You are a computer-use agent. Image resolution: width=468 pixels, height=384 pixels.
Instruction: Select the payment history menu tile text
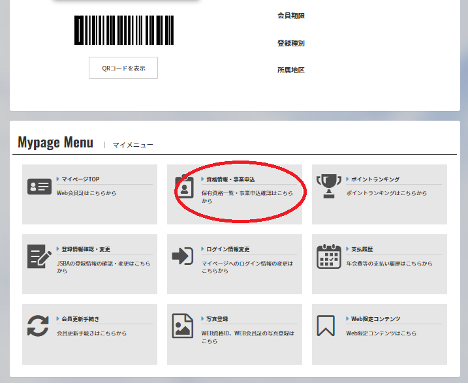pyautogui.click(x=362, y=249)
